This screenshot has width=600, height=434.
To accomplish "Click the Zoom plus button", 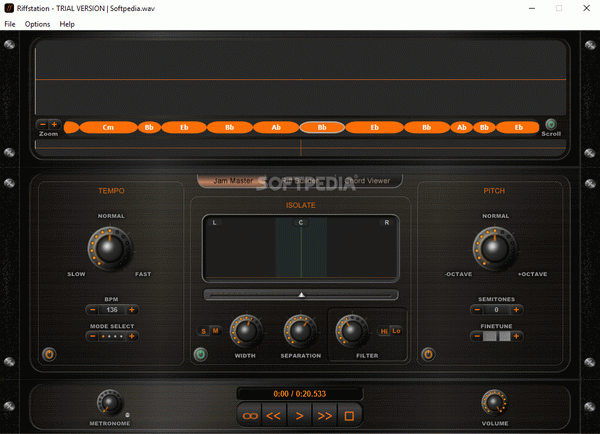I will click(54, 124).
